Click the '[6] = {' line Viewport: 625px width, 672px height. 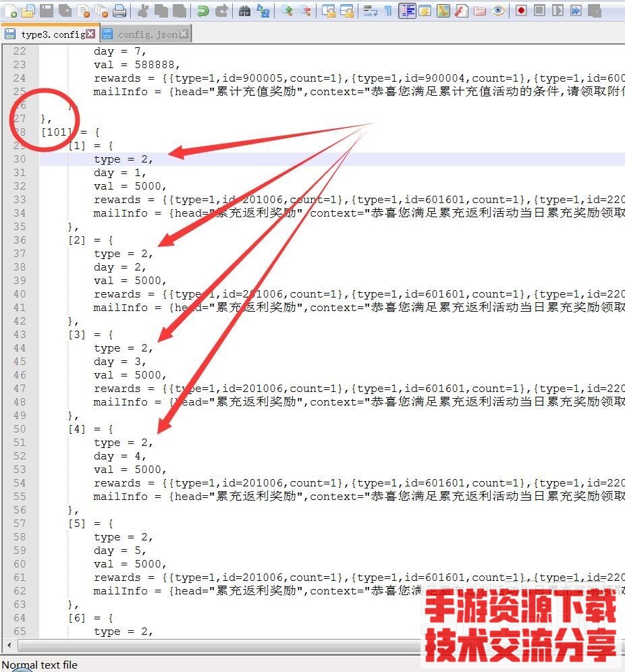point(91,618)
